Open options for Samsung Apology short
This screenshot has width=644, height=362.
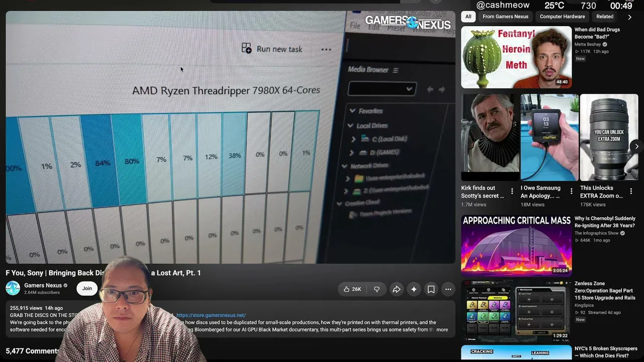pos(572,191)
